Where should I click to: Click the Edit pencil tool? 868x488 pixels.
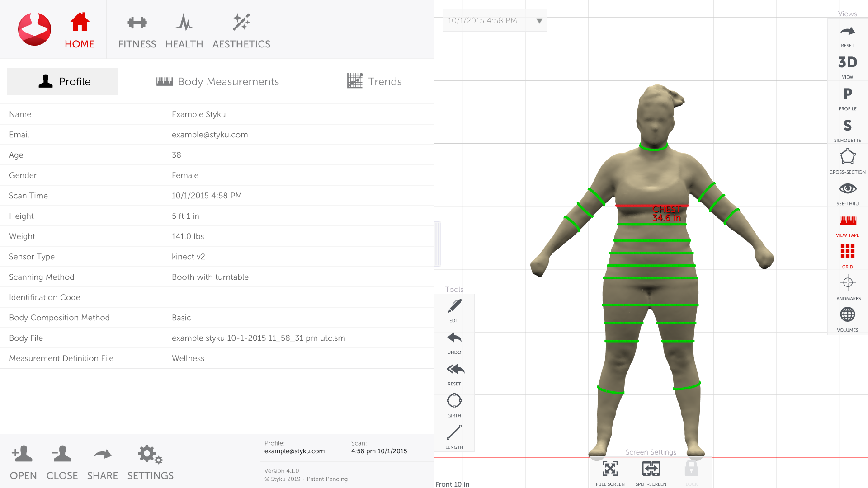[x=454, y=309]
